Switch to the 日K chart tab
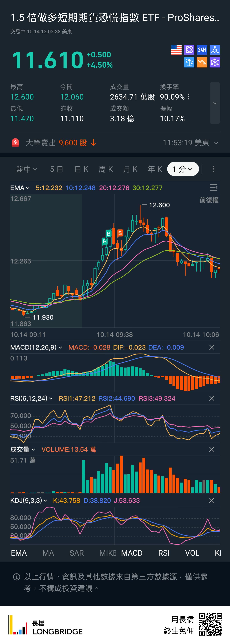The width and height of the screenshot is (230, 644). [81, 169]
